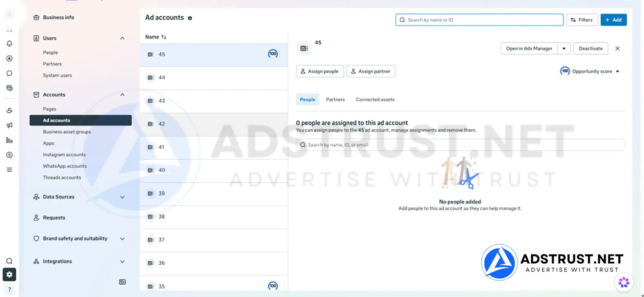Open System users in sidebar
Viewport: 644px width, 297px height.
pos(57,76)
